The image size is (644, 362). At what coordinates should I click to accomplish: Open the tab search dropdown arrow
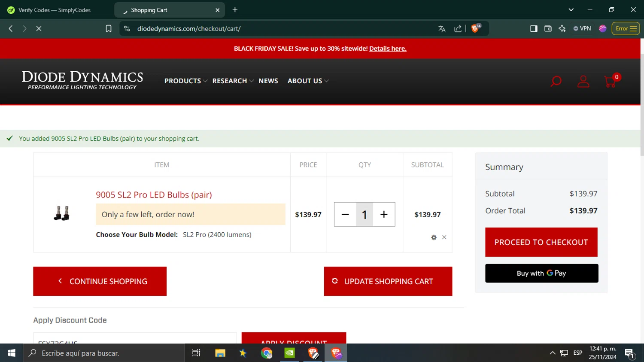[x=571, y=10]
